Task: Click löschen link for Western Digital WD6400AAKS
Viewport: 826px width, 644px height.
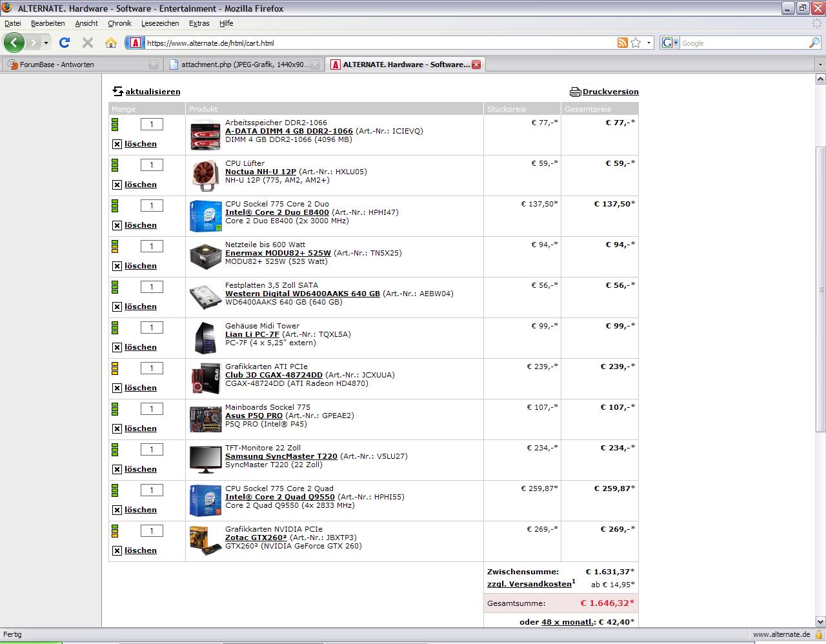Action: tap(141, 307)
